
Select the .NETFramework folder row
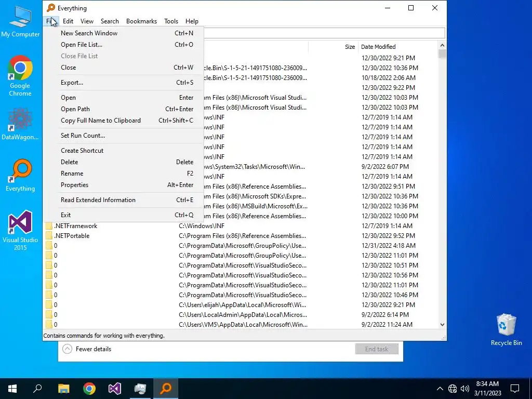(x=241, y=226)
